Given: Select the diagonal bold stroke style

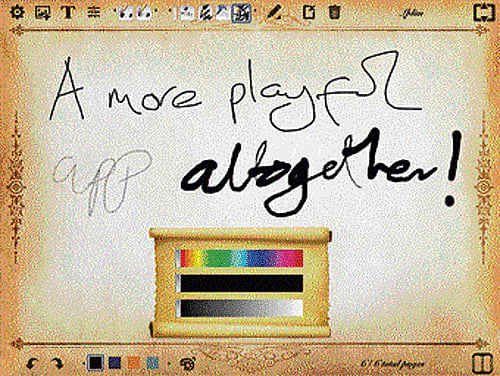Looking at the screenshot, I should click(205, 13).
